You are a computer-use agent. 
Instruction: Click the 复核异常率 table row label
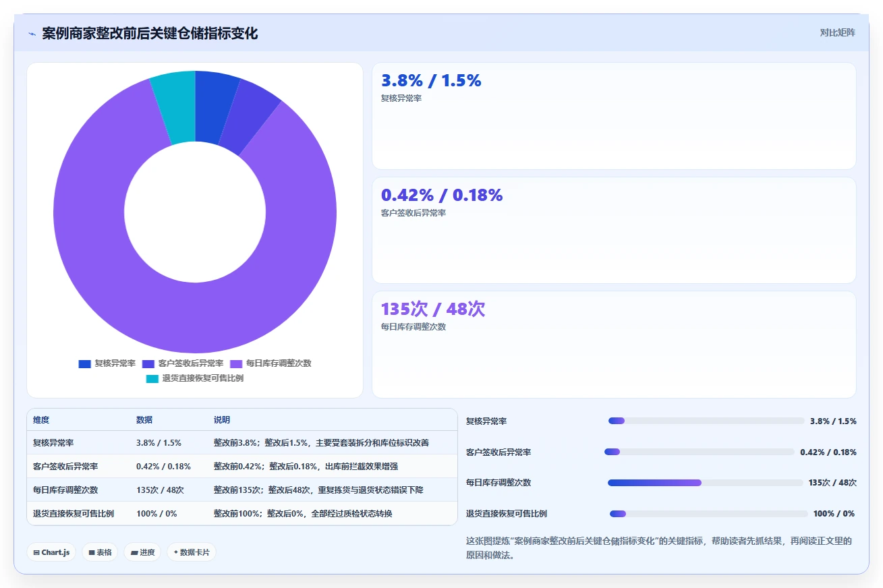(53, 443)
